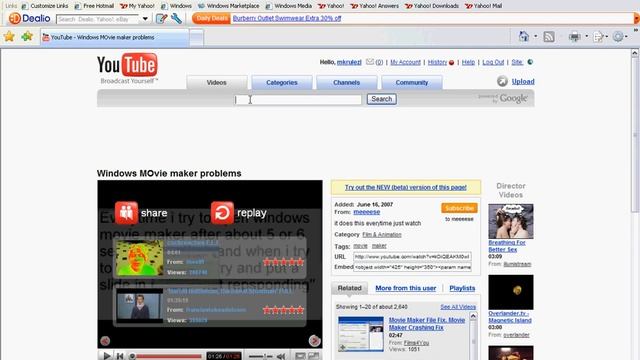Click the Search button

[x=382, y=99]
